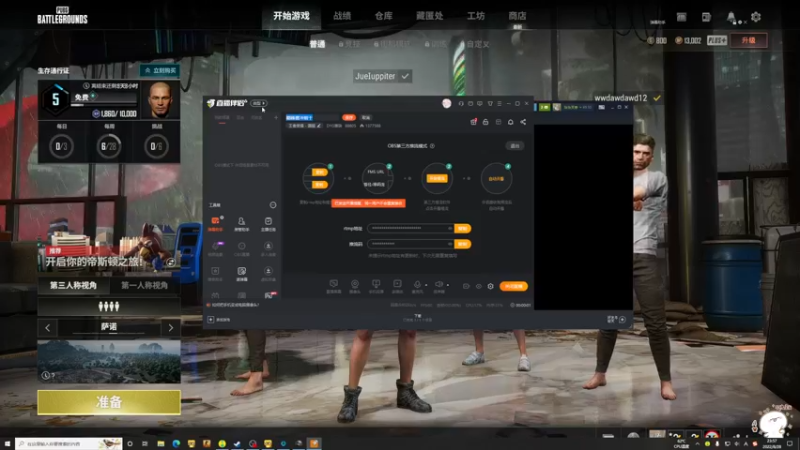This screenshot has height=450, width=800.
Task: Click the Windows taskbar search box
Action: (68, 443)
